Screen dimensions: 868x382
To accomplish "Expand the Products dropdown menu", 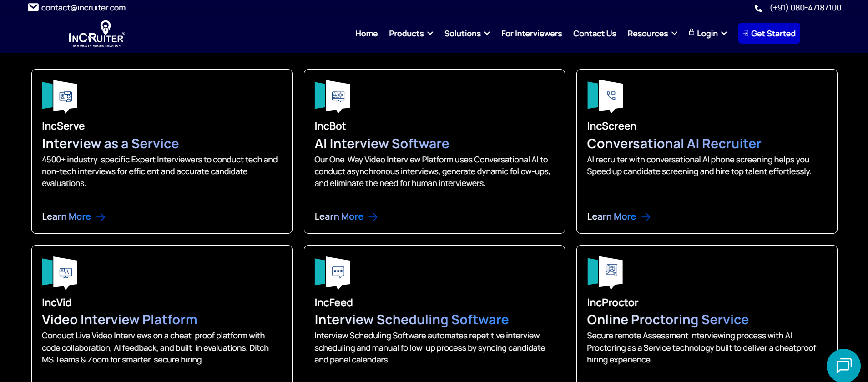I will tap(411, 34).
